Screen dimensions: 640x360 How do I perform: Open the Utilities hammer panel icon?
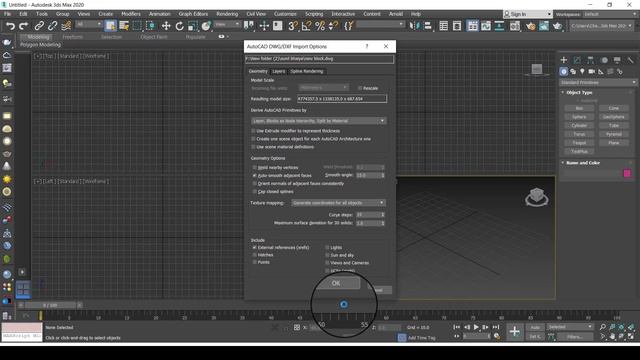[631, 60]
